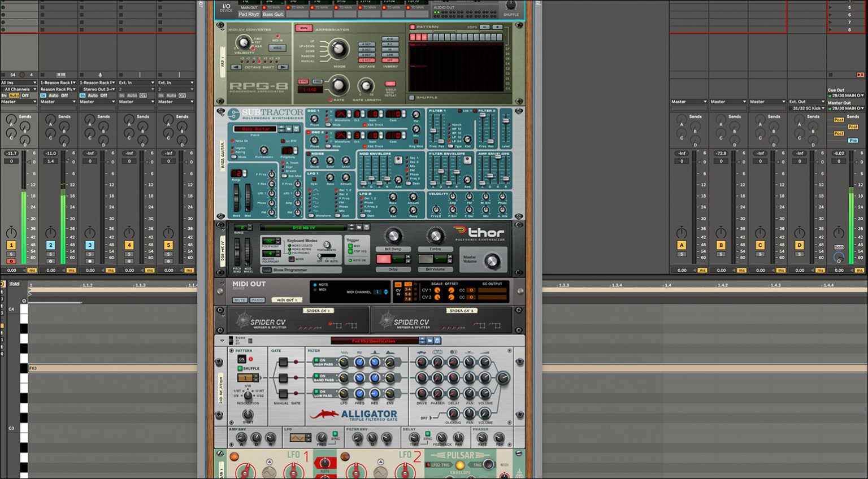Viewport: 868px width, 479px height.
Task: Disable the Band Pass ON toggle in Alligator
Action: [318, 376]
